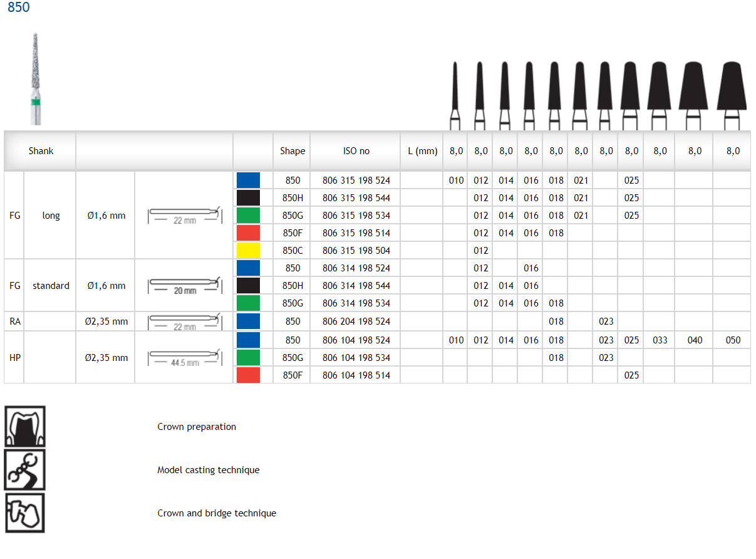The image size is (756, 559).
Task: Select the 20 mm FG standard shank diagram
Action: [x=184, y=286]
